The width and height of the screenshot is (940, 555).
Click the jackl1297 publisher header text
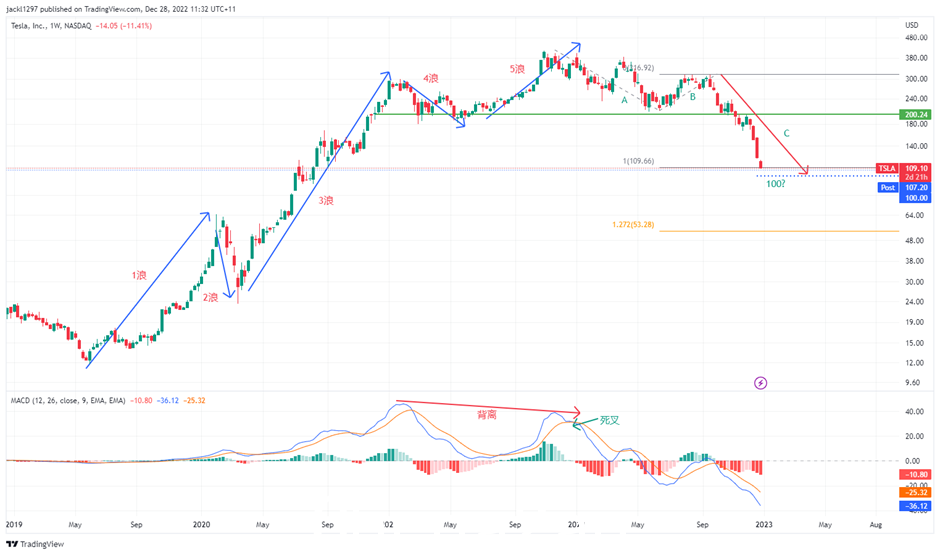point(120,9)
